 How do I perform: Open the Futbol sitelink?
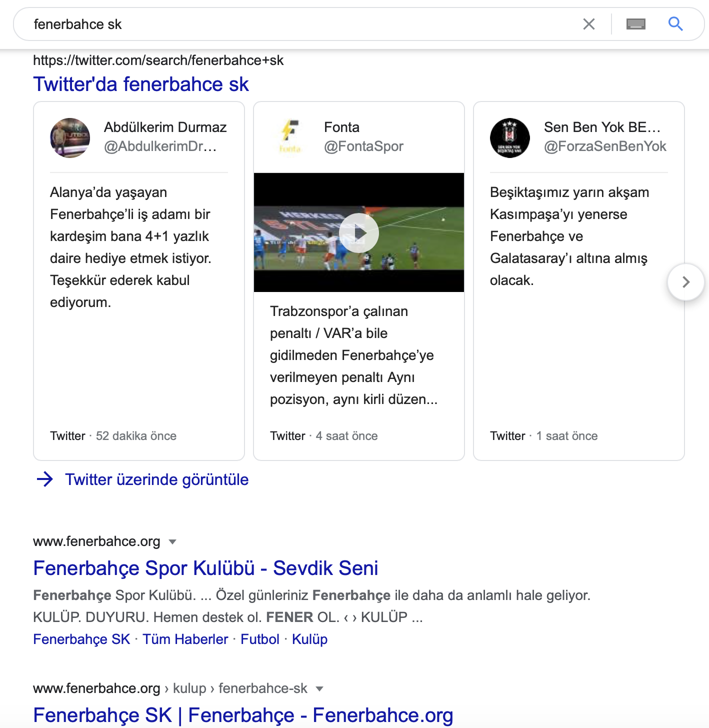point(260,639)
